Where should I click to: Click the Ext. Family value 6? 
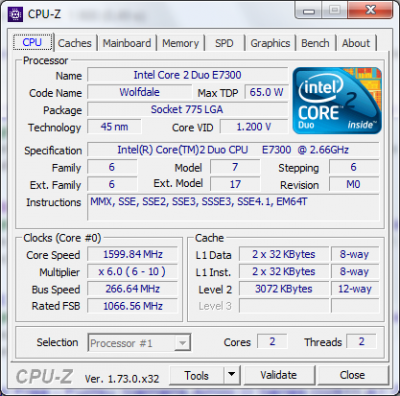(x=112, y=184)
